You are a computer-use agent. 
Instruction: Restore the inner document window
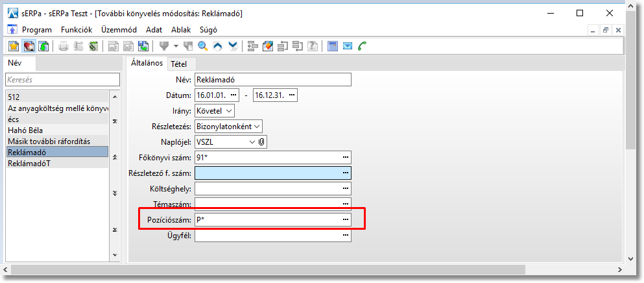(x=605, y=30)
